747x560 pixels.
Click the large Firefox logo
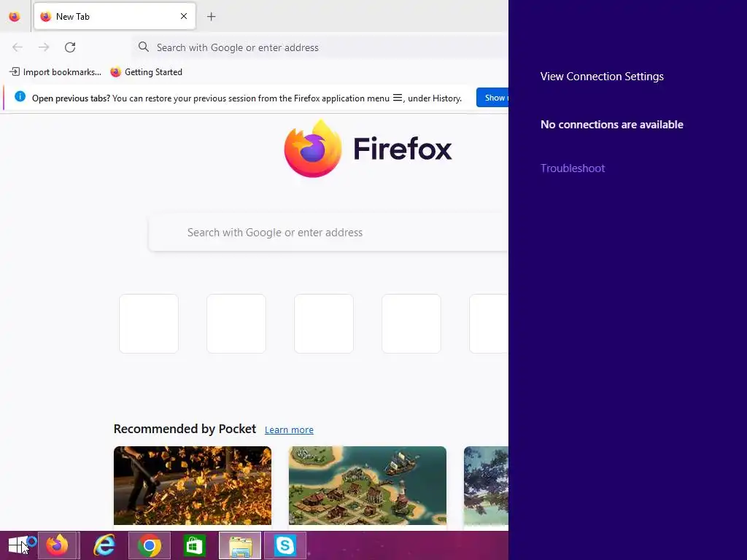pos(313,149)
